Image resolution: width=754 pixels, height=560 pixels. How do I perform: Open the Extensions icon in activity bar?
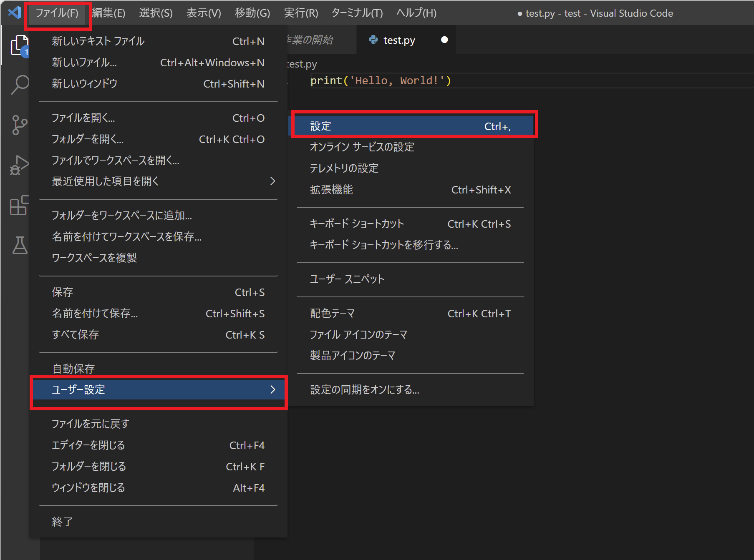coord(19,205)
